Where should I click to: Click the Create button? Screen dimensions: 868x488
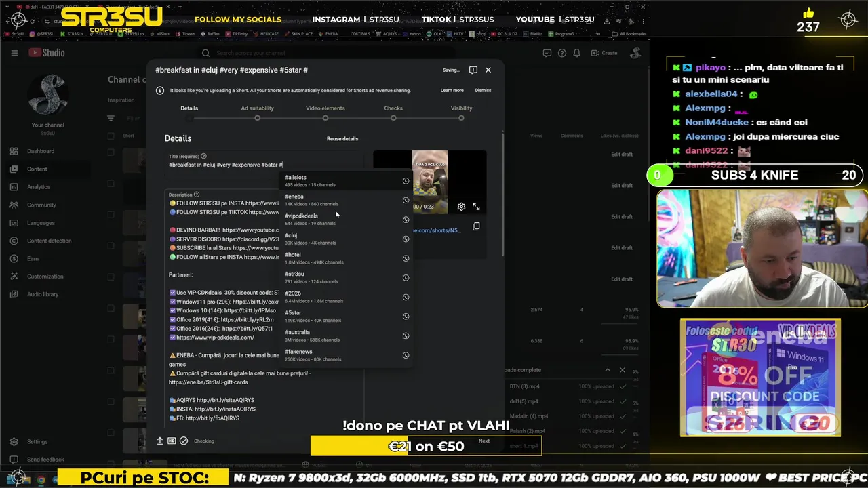[x=605, y=53]
